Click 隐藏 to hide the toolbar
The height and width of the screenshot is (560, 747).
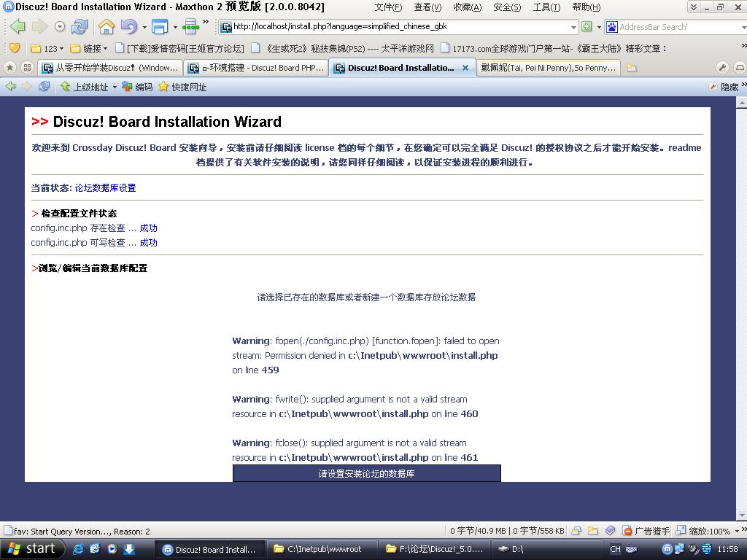coord(724,87)
